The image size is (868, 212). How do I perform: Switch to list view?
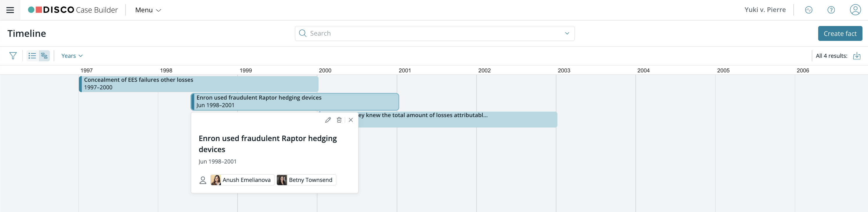(x=32, y=56)
